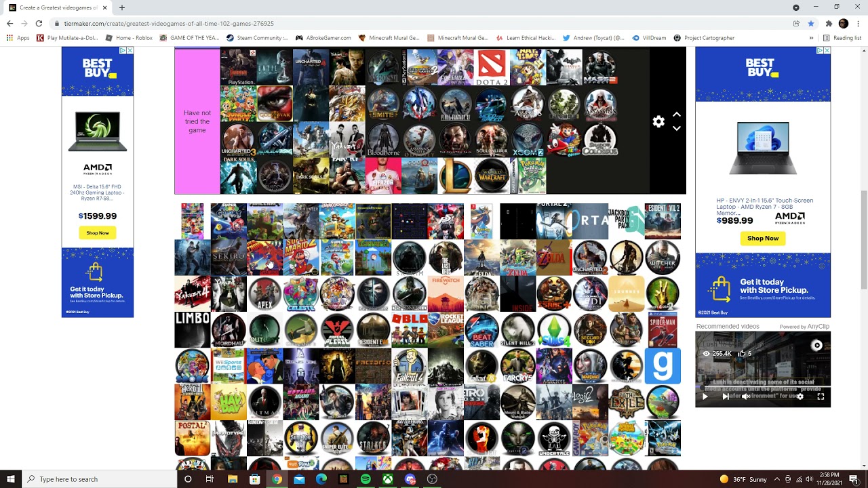Image resolution: width=868 pixels, height=488 pixels.
Task: Choose the Path of Exile icon
Action: (627, 403)
